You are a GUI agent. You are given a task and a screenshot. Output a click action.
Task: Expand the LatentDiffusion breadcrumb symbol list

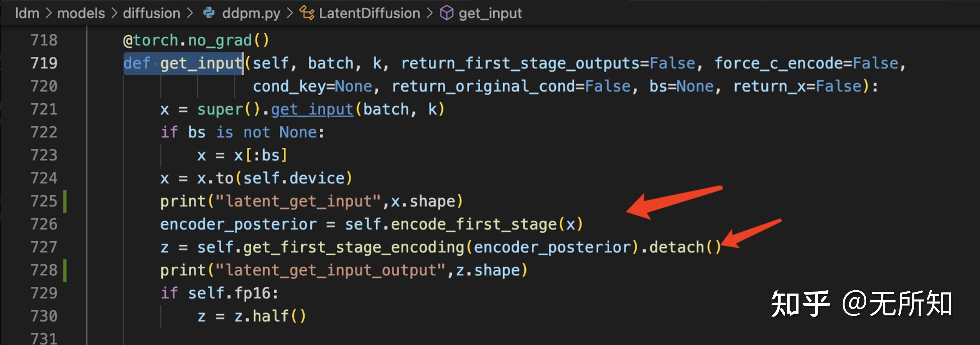(369, 13)
